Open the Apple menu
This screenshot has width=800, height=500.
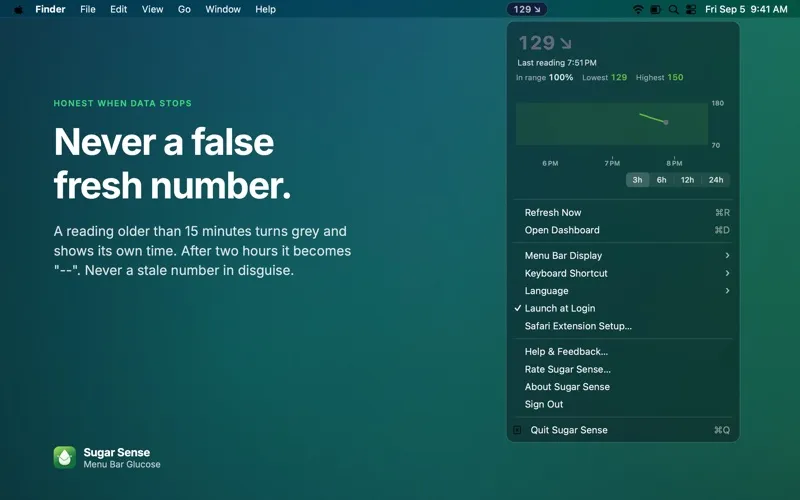pyautogui.click(x=18, y=9)
